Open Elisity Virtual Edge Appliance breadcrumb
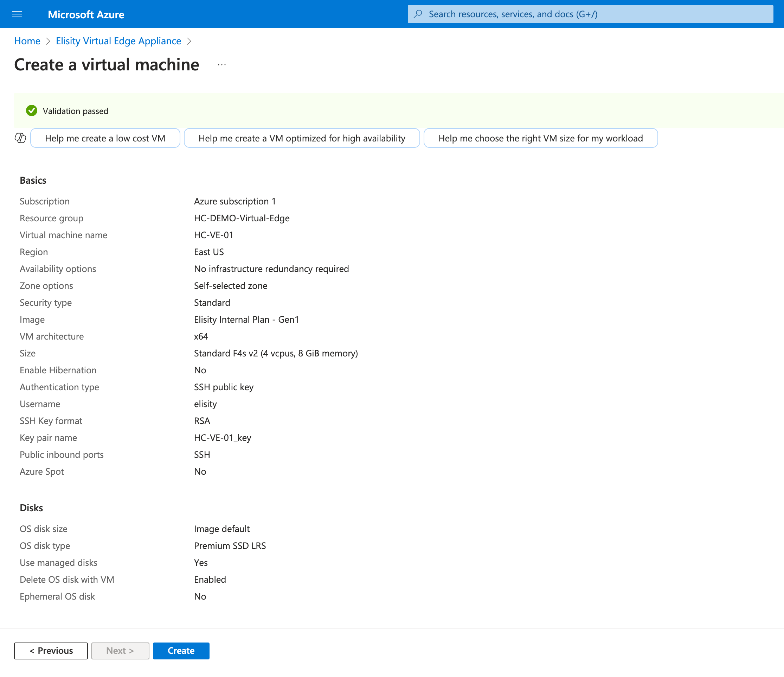 point(118,41)
